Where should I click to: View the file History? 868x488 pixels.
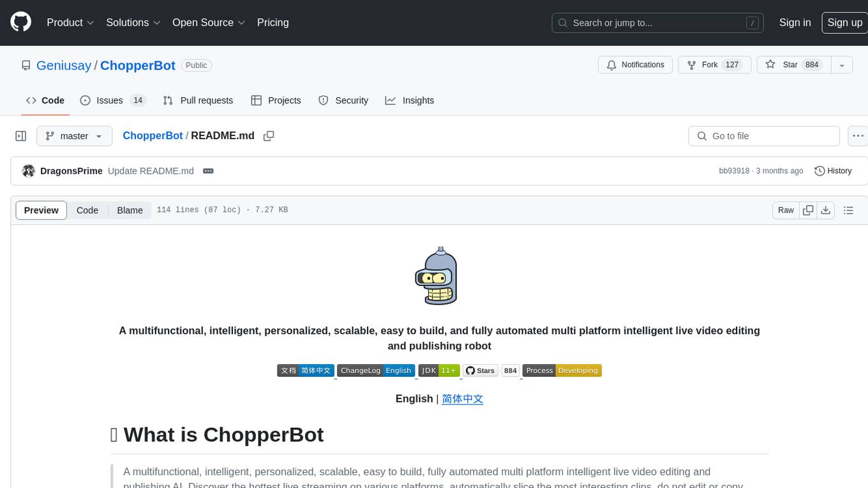tap(833, 171)
